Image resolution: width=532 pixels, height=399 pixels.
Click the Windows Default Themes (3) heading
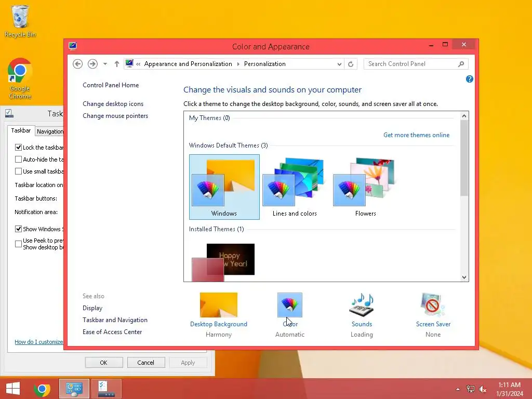click(229, 145)
